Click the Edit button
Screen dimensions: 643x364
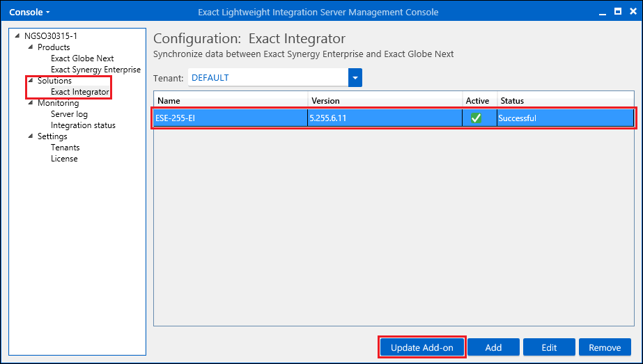click(x=549, y=347)
